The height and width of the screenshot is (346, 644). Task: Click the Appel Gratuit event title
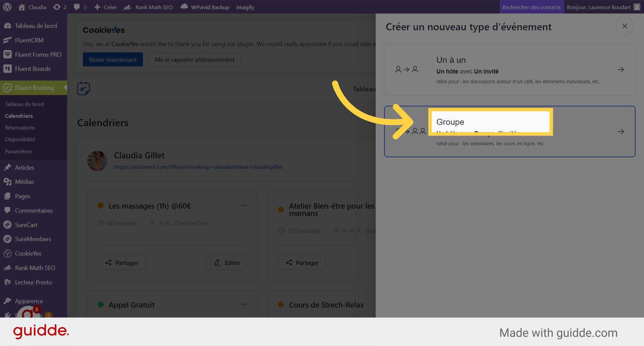click(x=131, y=305)
